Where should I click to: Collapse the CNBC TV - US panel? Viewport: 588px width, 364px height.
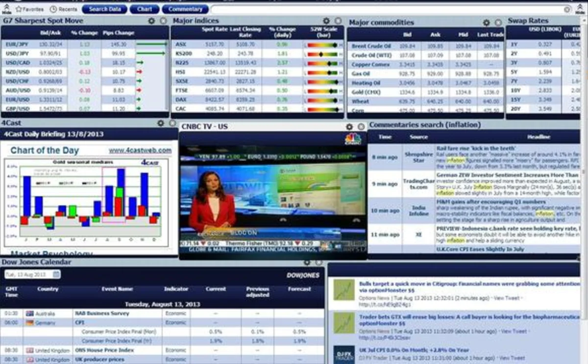pos(361,126)
